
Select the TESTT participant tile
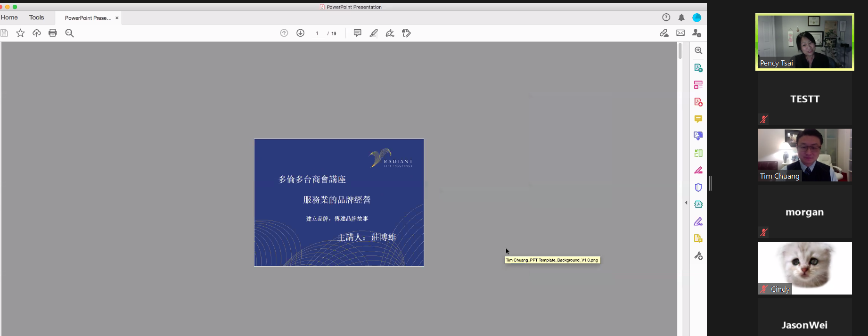pos(805,98)
